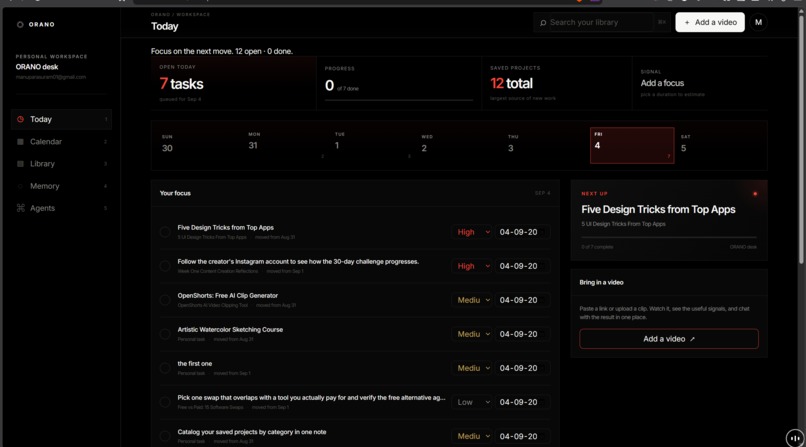This screenshot has height=447, width=806.
Task: Edit due date of OpenShorts task
Action: [522, 300]
